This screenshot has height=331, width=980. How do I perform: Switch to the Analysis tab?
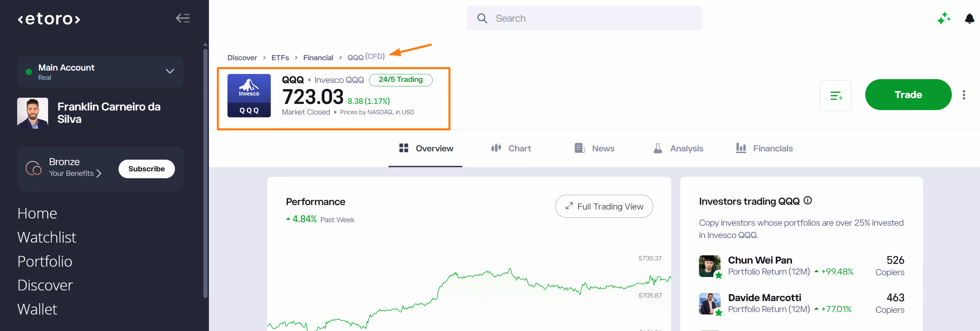pos(678,148)
